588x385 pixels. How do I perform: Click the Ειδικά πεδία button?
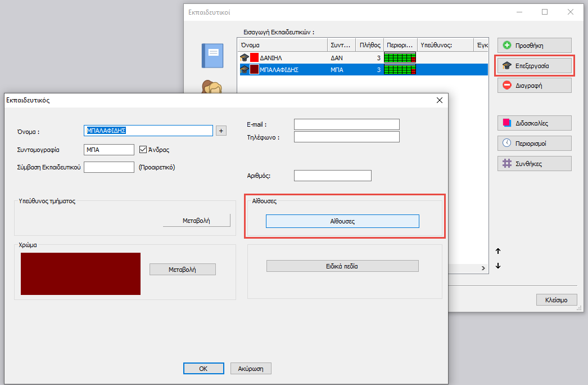[x=342, y=266]
